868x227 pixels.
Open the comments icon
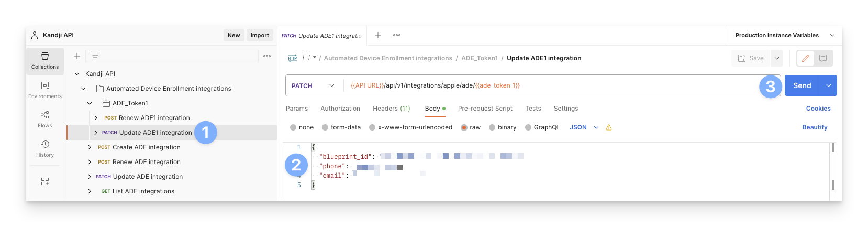[x=823, y=58]
